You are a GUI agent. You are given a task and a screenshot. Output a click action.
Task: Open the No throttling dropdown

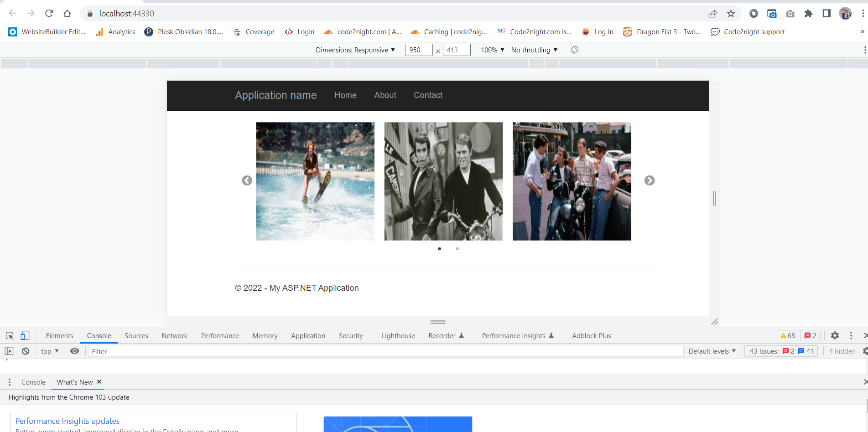(535, 50)
